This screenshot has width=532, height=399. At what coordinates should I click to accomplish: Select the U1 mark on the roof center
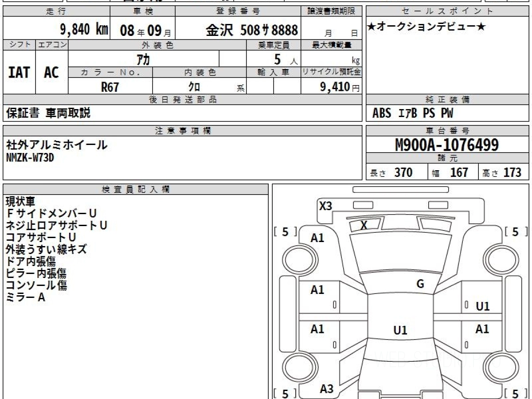tap(400, 330)
